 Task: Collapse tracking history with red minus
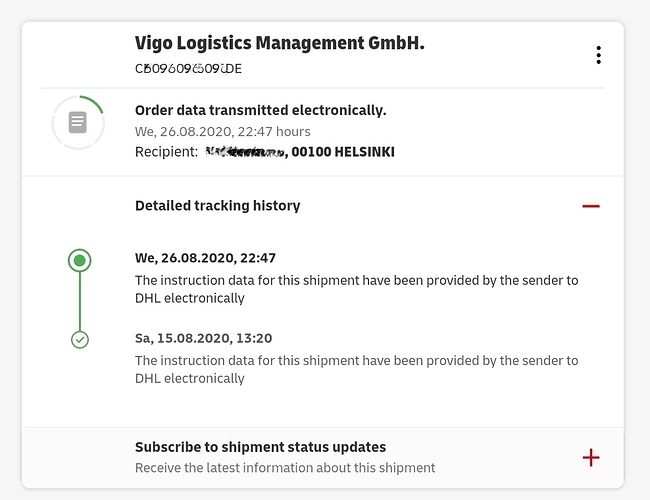pyautogui.click(x=591, y=206)
